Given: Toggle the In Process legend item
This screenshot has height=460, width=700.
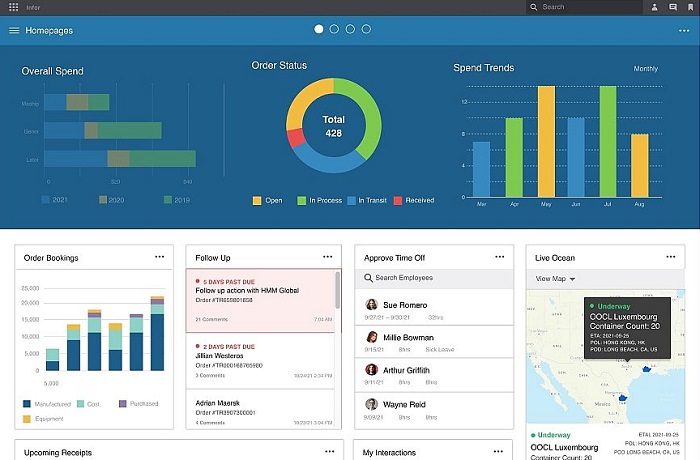Looking at the screenshot, I should tap(320, 201).
